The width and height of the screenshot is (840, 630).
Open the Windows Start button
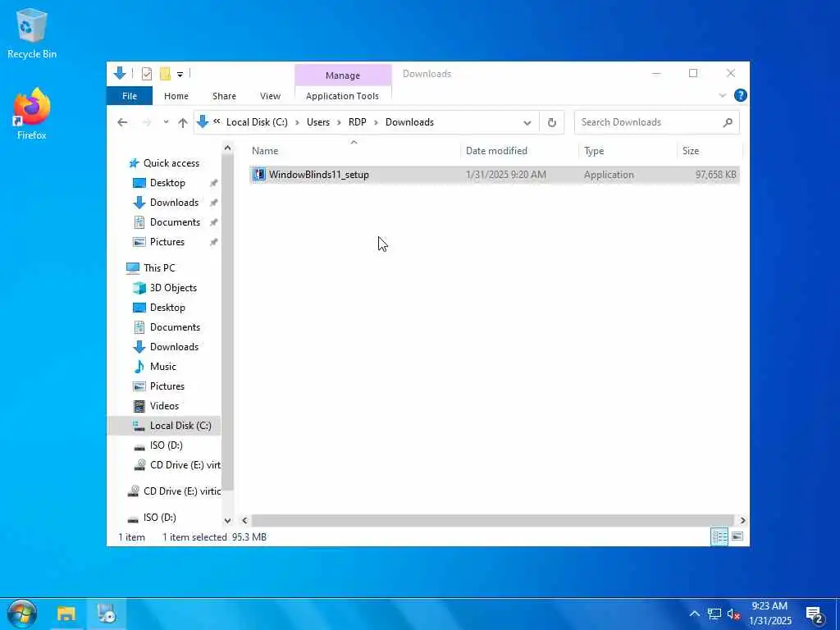pos(22,614)
